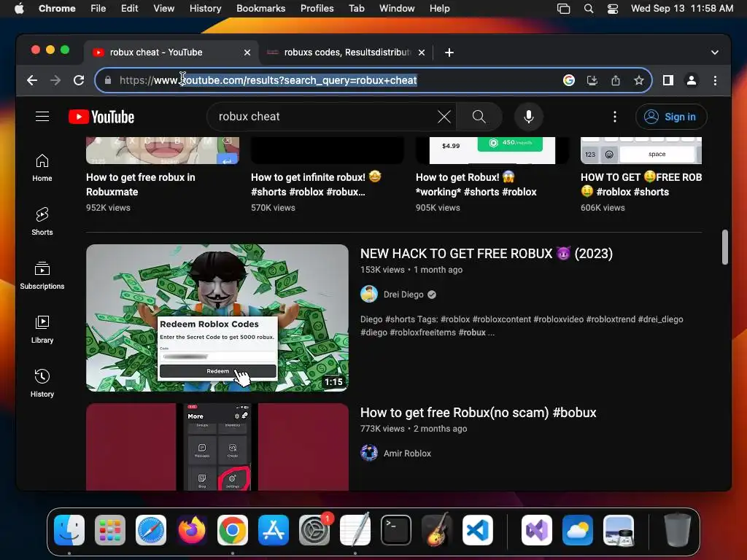Open YouTube settings three-dot menu
The image size is (747, 560).
614,117
